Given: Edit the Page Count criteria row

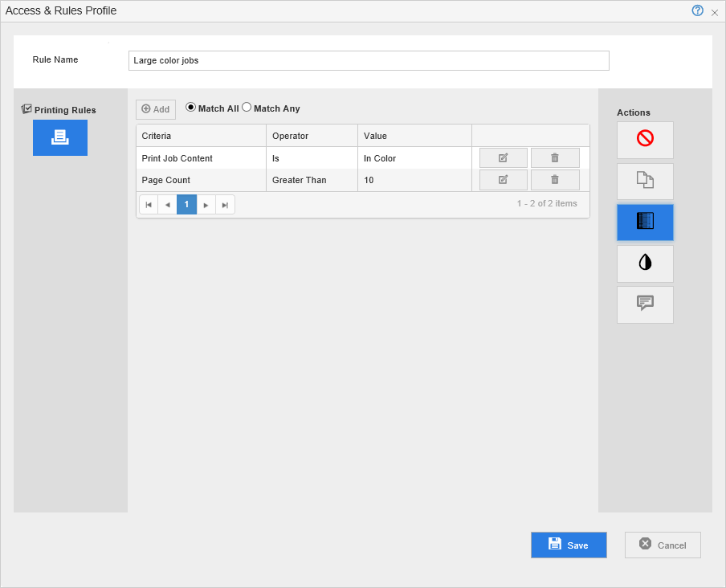Looking at the screenshot, I should pyautogui.click(x=504, y=180).
